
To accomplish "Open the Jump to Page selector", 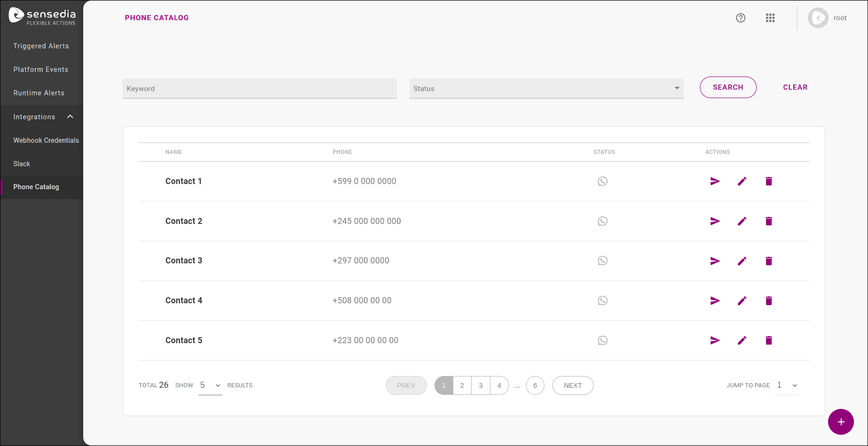I will pyautogui.click(x=786, y=385).
